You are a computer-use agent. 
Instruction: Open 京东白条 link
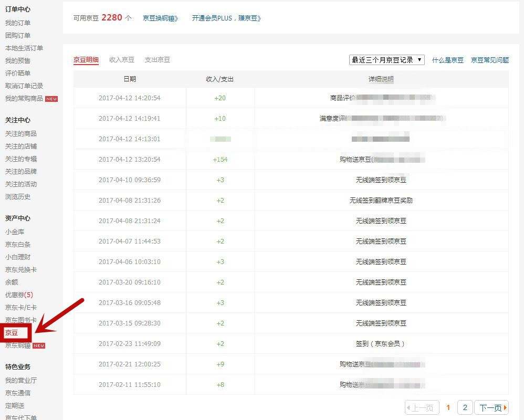pos(18,245)
